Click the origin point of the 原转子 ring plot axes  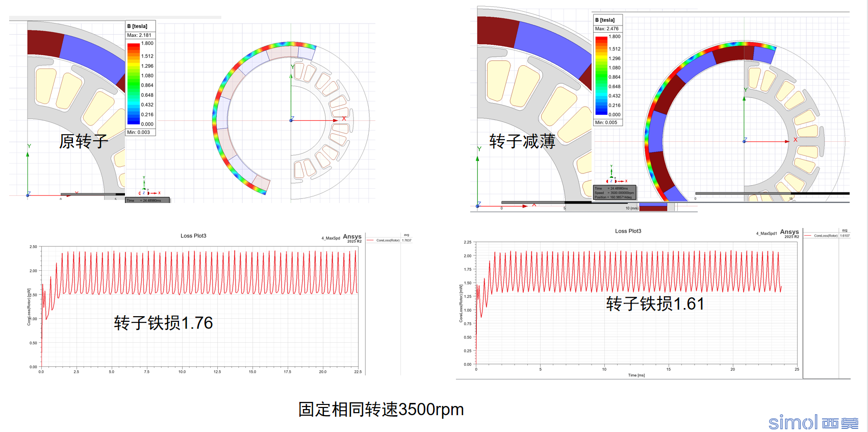tap(291, 120)
